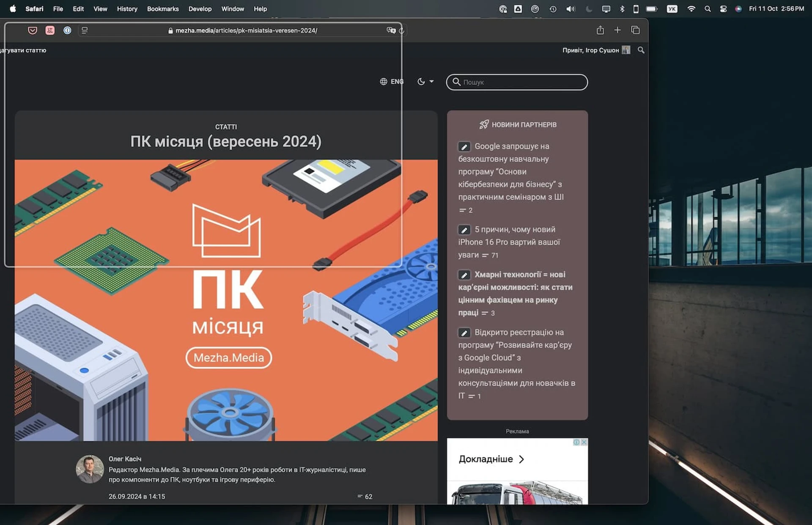The image size is (812, 525).
Task: Open the Відкрито реєстрацію Google Cloud link
Action: (x=516, y=364)
